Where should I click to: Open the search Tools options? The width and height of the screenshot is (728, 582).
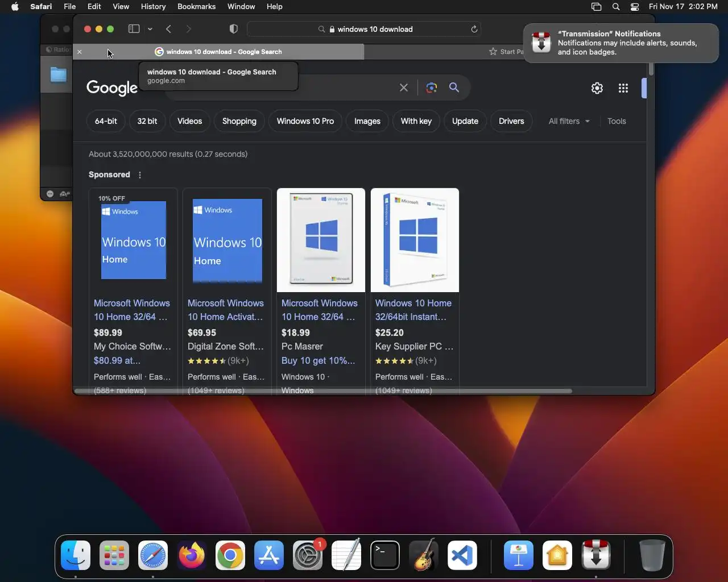617,121
